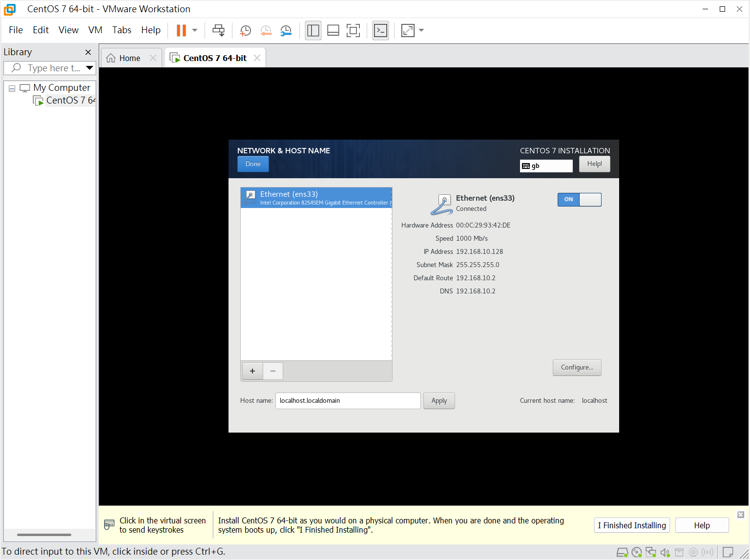This screenshot has height=560, width=750.
Task: Click the Host name text field
Action: [348, 401]
